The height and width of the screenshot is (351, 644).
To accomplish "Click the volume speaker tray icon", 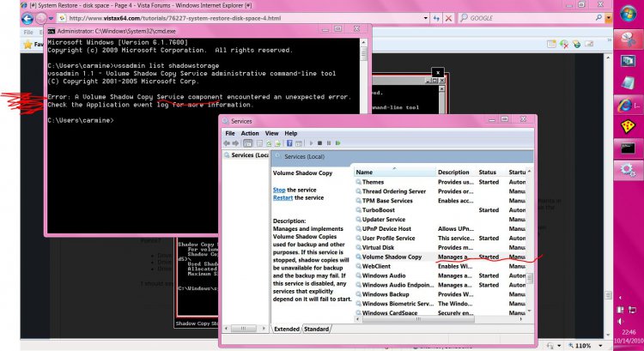I will tap(621, 322).
